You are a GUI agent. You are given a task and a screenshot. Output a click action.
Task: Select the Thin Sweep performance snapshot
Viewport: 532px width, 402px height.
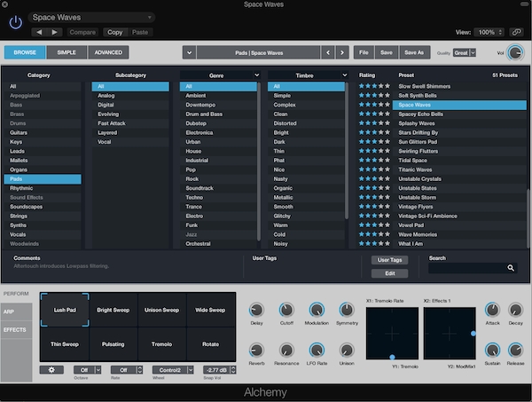pos(65,344)
